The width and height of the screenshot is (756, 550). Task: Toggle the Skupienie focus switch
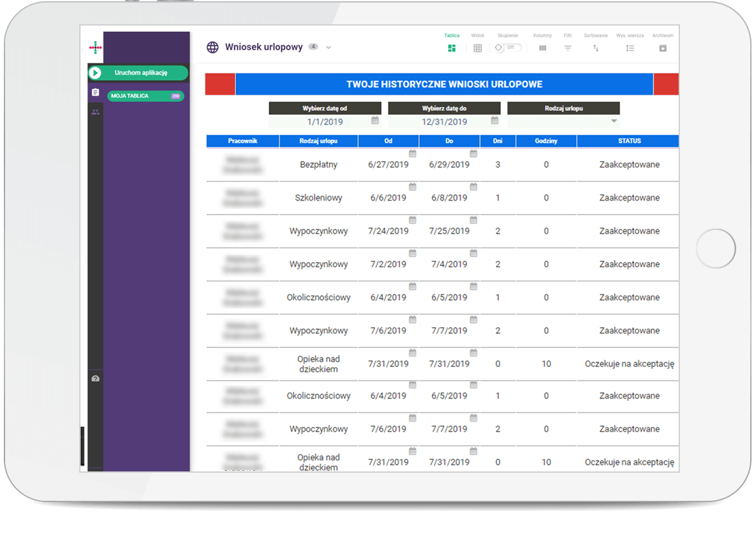pyautogui.click(x=508, y=48)
